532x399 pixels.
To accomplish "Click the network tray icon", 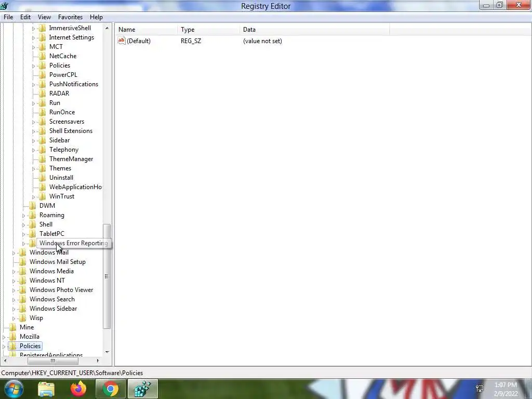I will click(x=480, y=389).
